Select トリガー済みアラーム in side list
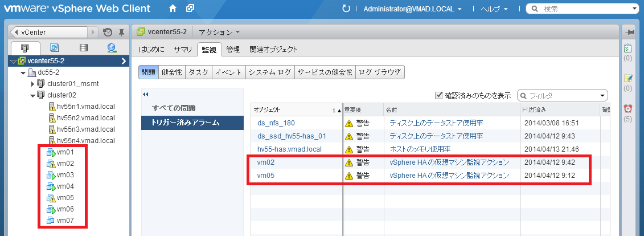 192,123
